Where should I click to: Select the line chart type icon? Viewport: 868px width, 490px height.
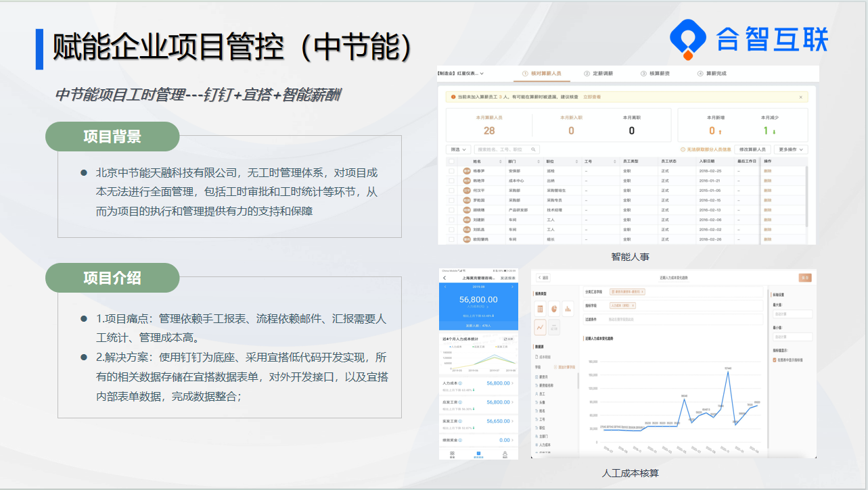coord(541,326)
